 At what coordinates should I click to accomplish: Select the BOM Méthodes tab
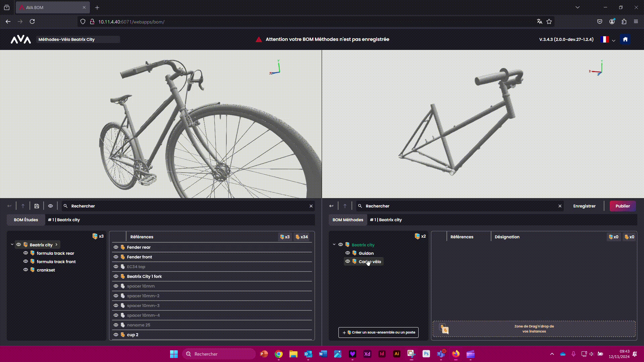coord(347,220)
